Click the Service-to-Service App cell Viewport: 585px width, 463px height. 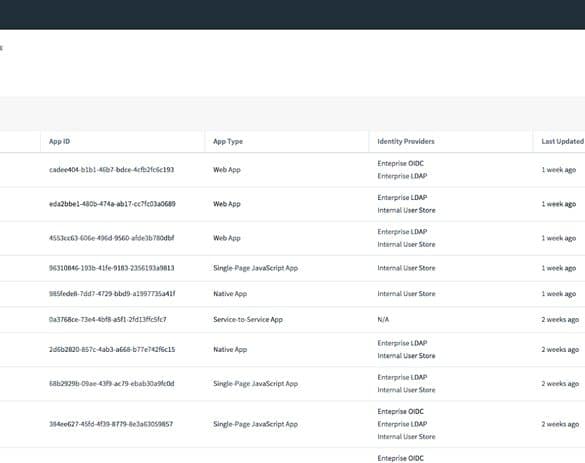(248, 319)
